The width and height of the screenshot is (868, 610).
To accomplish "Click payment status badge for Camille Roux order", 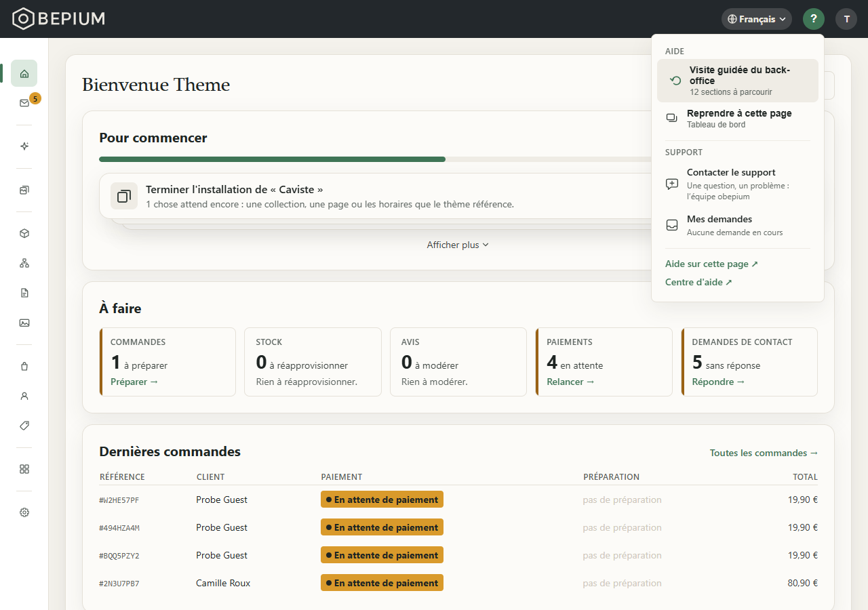I will pyautogui.click(x=382, y=583).
